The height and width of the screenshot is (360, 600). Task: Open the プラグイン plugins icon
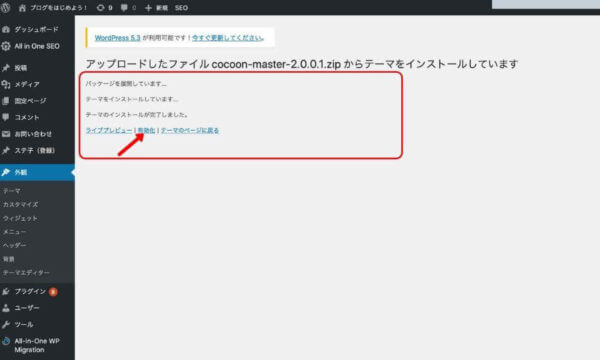click(x=6, y=292)
